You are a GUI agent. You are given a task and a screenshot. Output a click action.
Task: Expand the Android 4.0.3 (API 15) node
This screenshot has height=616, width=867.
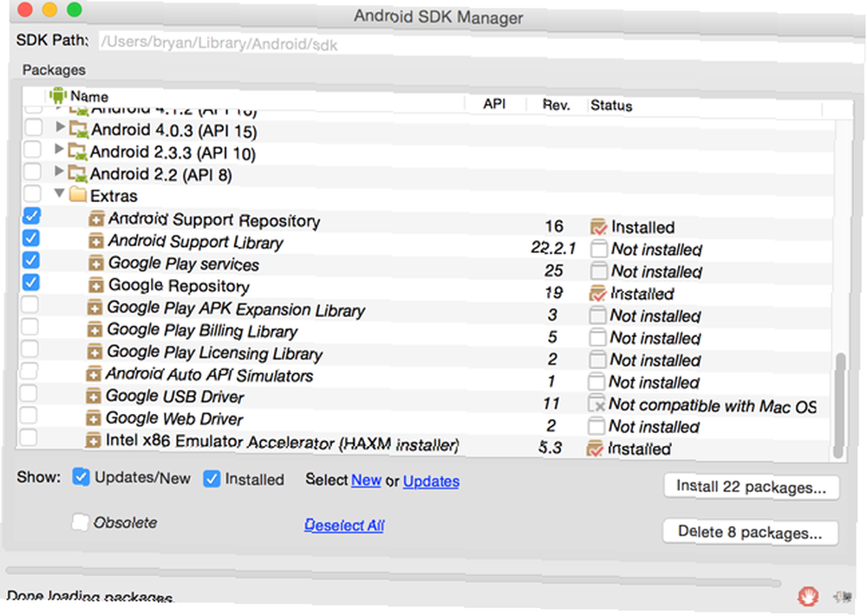point(60,127)
